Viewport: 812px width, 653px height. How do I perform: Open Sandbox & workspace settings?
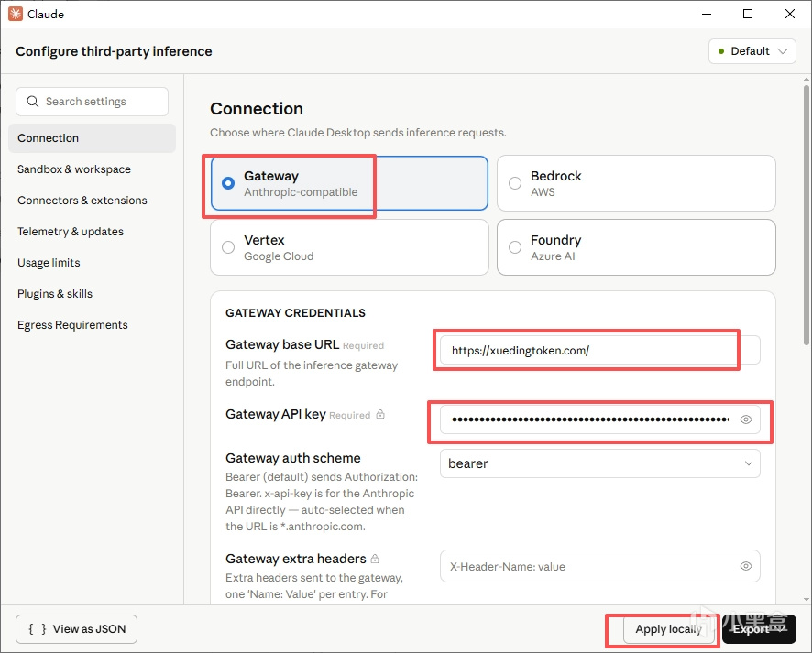click(74, 169)
